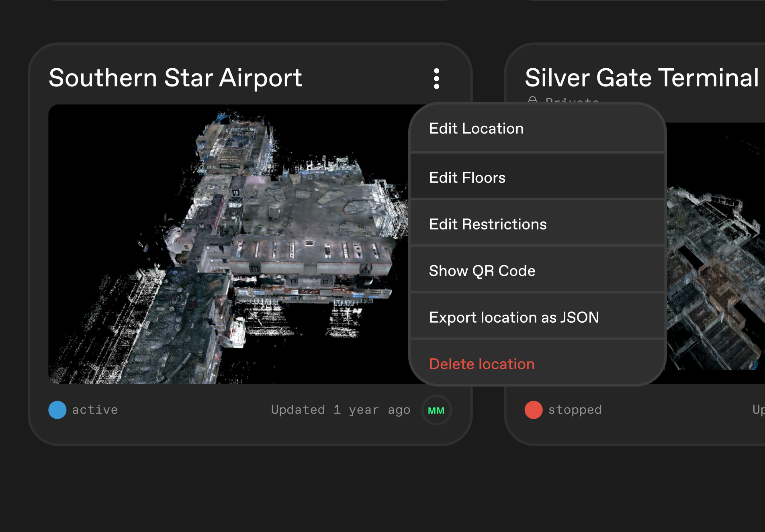Click the 'Updated 1 year ago' timestamp
765x532 pixels.
click(340, 410)
